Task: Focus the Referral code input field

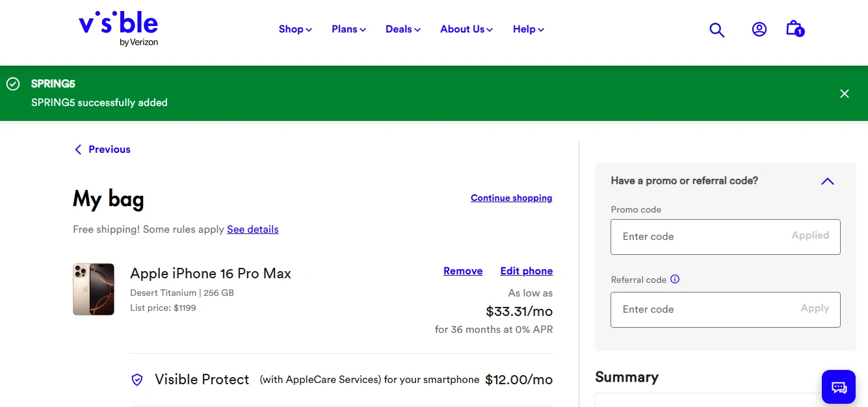Action: 726,309
